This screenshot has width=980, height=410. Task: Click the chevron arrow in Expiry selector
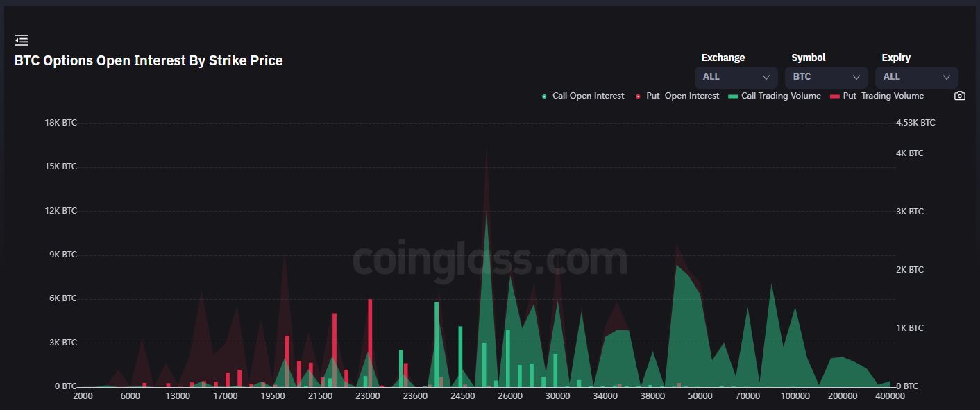point(947,77)
